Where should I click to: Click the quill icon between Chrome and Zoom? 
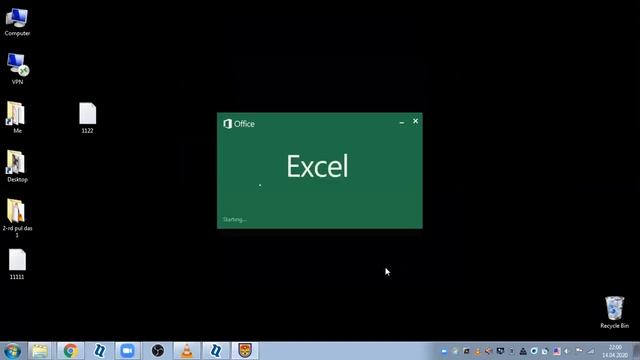pos(99,351)
